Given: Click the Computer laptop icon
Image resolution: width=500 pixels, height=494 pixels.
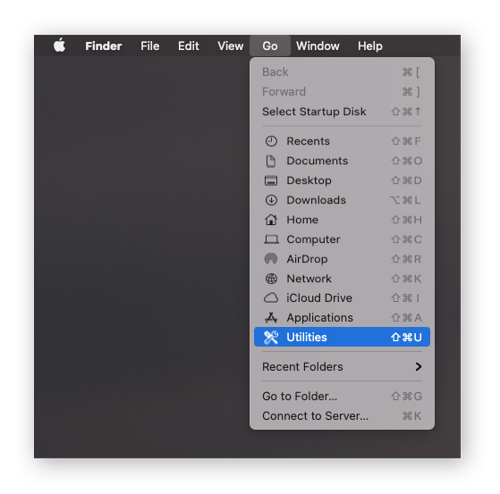Looking at the screenshot, I should (x=271, y=239).
